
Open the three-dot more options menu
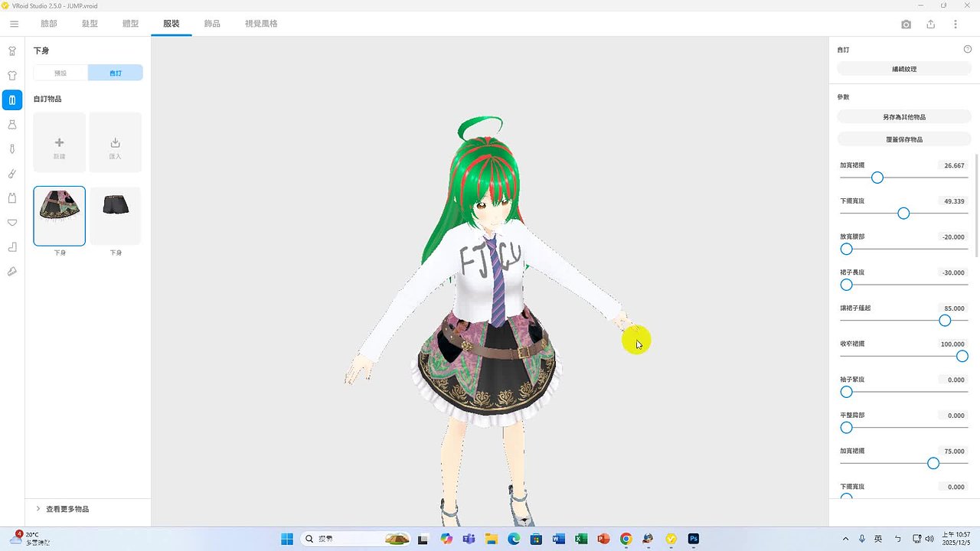[x=955, y=24]
